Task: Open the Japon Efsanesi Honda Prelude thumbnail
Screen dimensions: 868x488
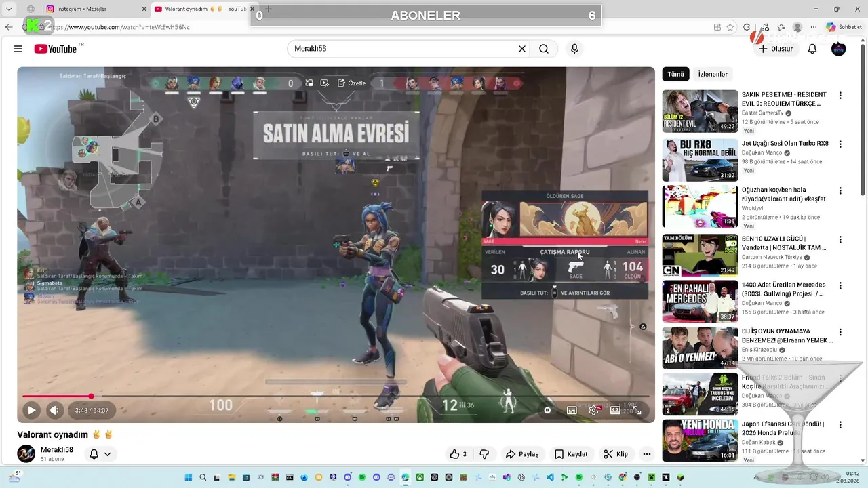Action: point(700,441)
